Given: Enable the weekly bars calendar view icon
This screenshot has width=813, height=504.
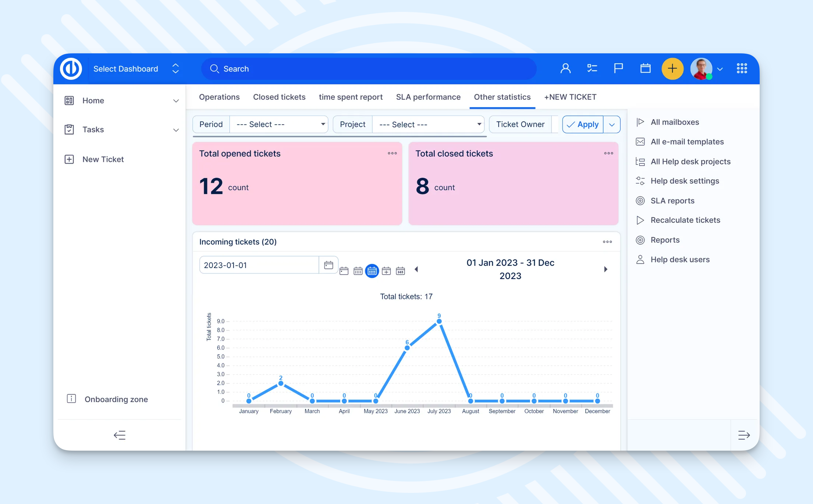Looking at the screenshot, I should [x=358, y=270].
